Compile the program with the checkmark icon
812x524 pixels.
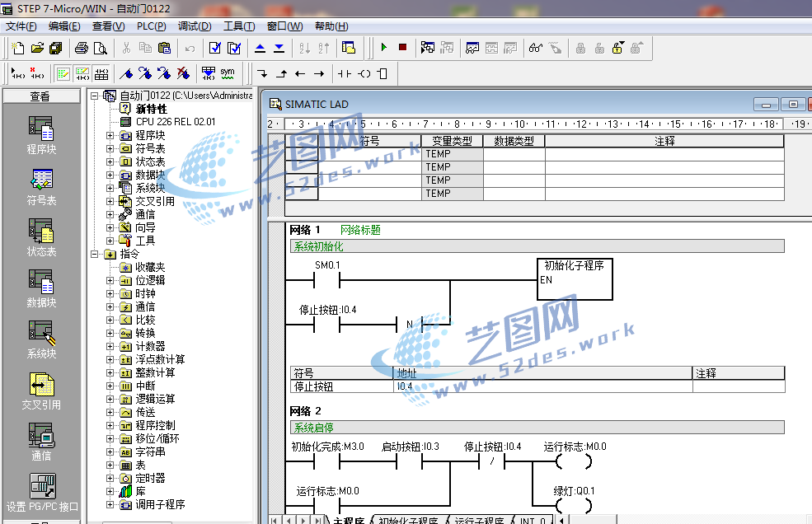pyautogui.click(x=214, y=48)
